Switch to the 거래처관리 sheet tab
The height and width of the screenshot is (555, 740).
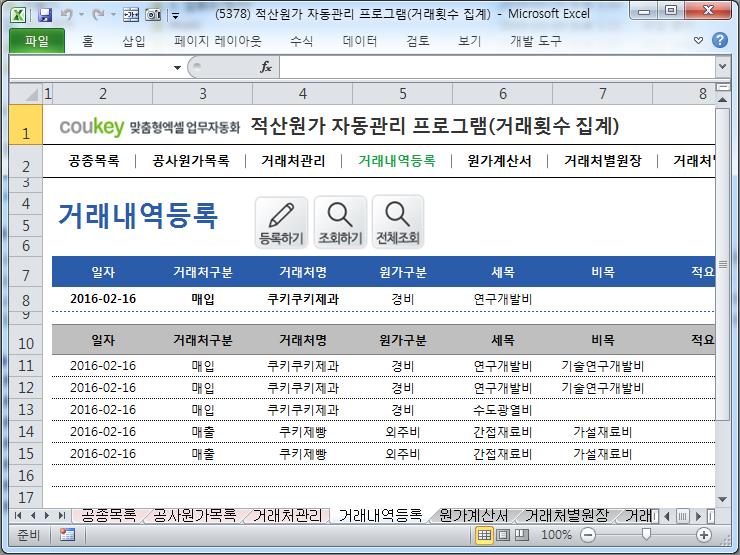287,515
